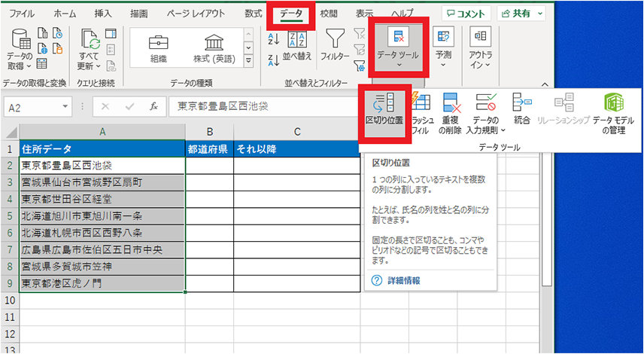The height and width of the screenshot is (354, 644).
Task: Click the 都道府県 header cell
Action: [x=209, y=149]
